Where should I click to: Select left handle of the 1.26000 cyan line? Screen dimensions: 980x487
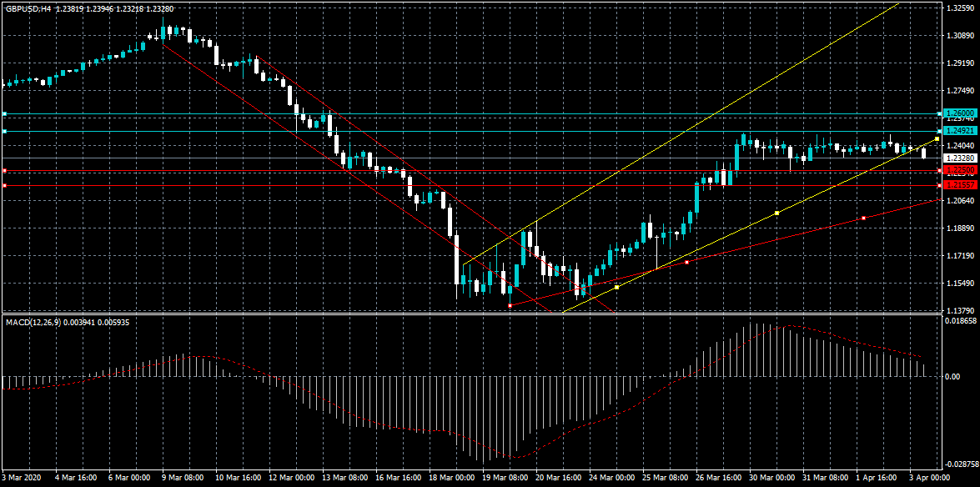click(x=4, y=113)
